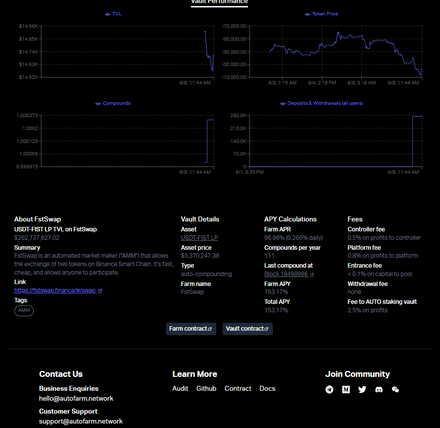Open the Medium community icon
Image resolution: width=440 pixels, height=428 pixels.
click(346, 389)
